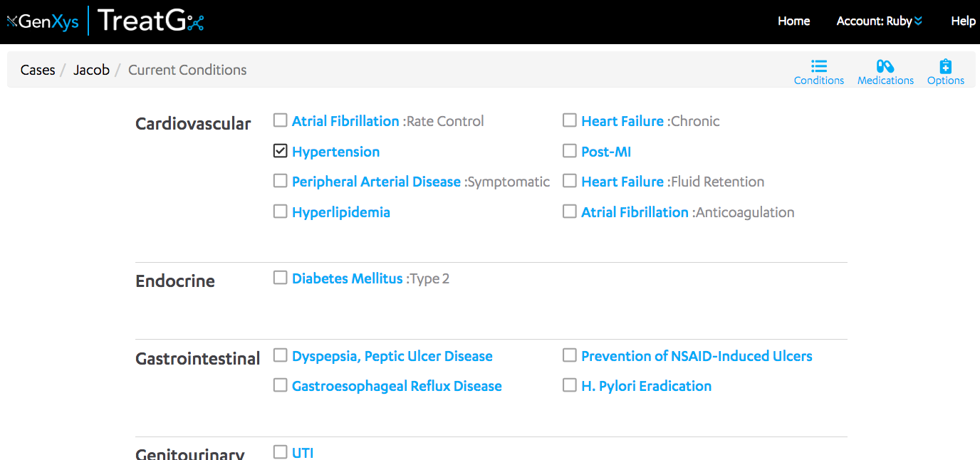Click the TreatGx logo
This screenshot has height=460, width=980.
151,21
